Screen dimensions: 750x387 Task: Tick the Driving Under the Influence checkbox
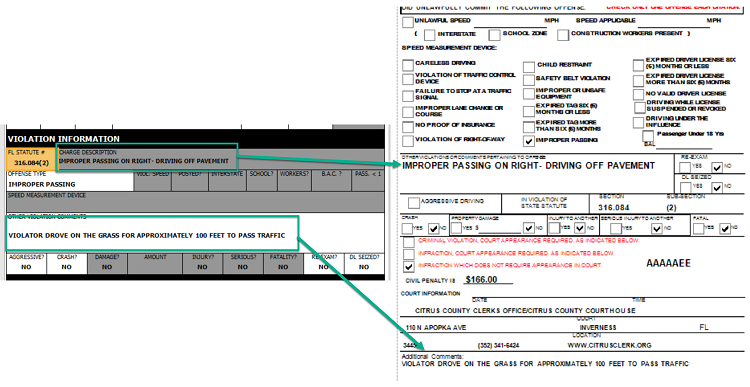tap(638, 122)
